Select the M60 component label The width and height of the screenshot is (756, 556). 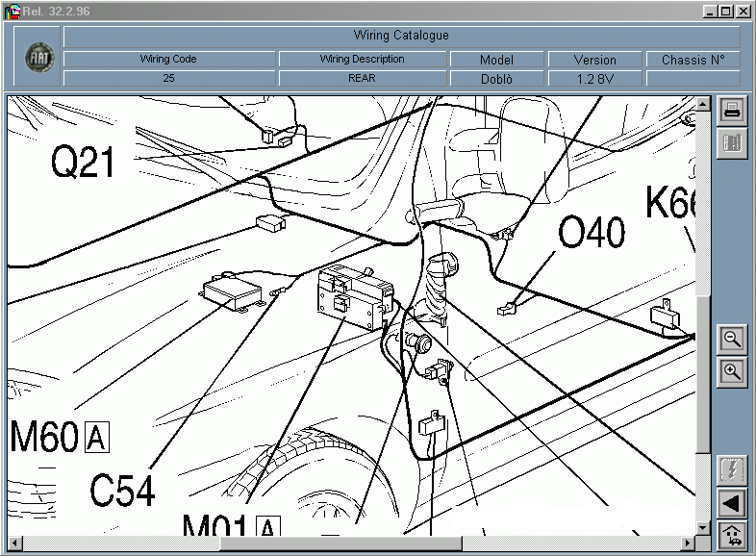coord(44,437)
